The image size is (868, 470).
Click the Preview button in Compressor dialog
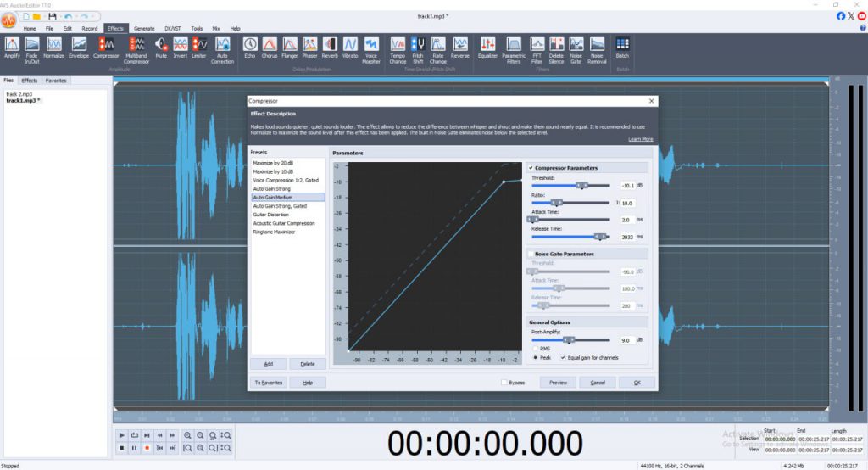click(x=558, y=383)
